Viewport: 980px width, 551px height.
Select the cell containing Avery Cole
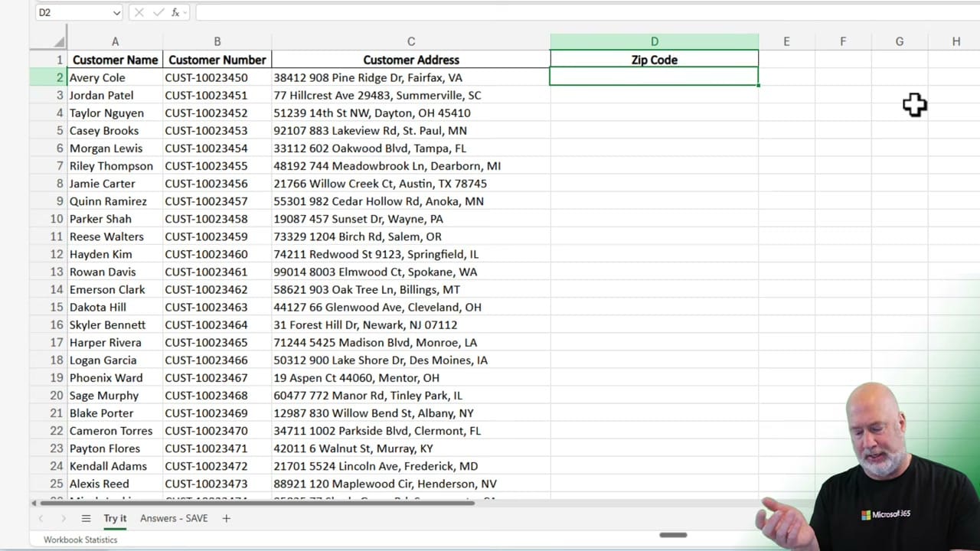pyautogui.click(x=97, y=77)
